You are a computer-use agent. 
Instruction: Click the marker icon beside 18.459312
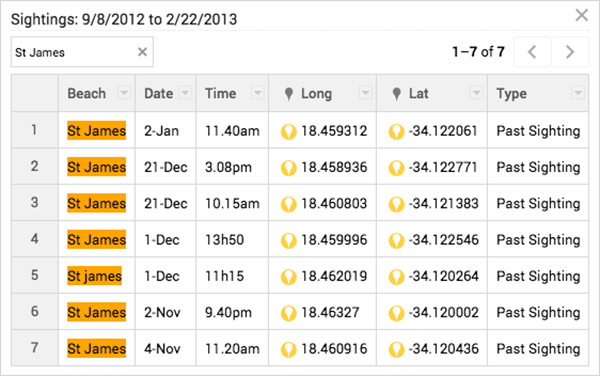289,132
